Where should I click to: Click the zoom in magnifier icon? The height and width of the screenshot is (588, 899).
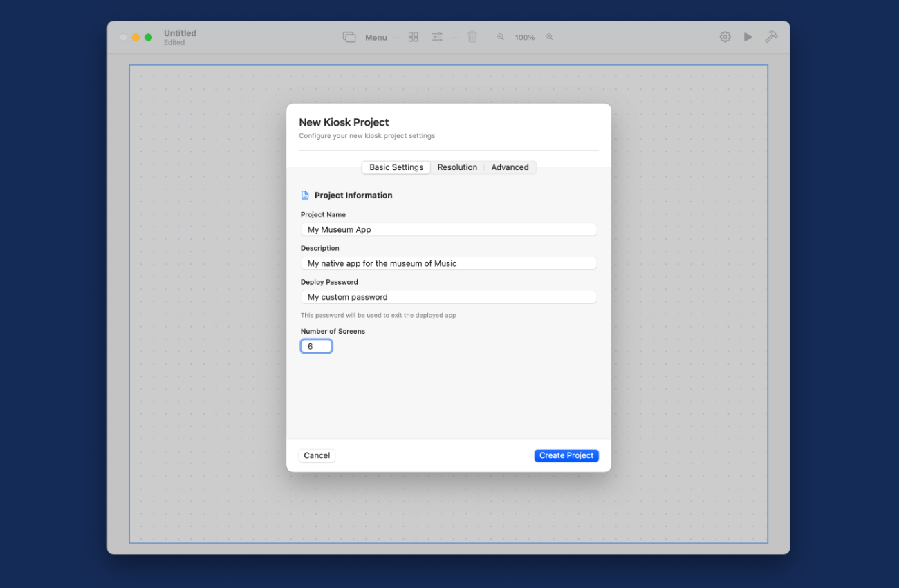pyautogui.click(x=550, y=37)
